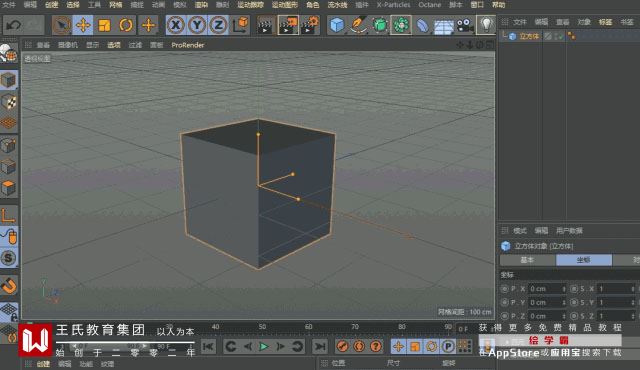Toggle Y axis lock
Image resolution: width=640 pixels, height=370 pixels.
(x=197, y=25)
